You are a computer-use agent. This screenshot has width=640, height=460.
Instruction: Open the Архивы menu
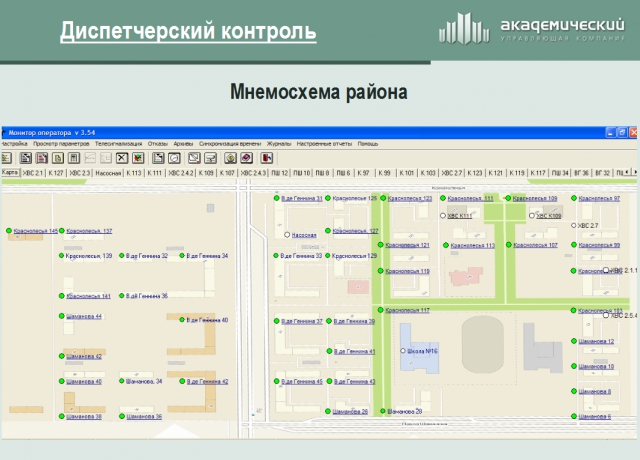click(183, 144)
